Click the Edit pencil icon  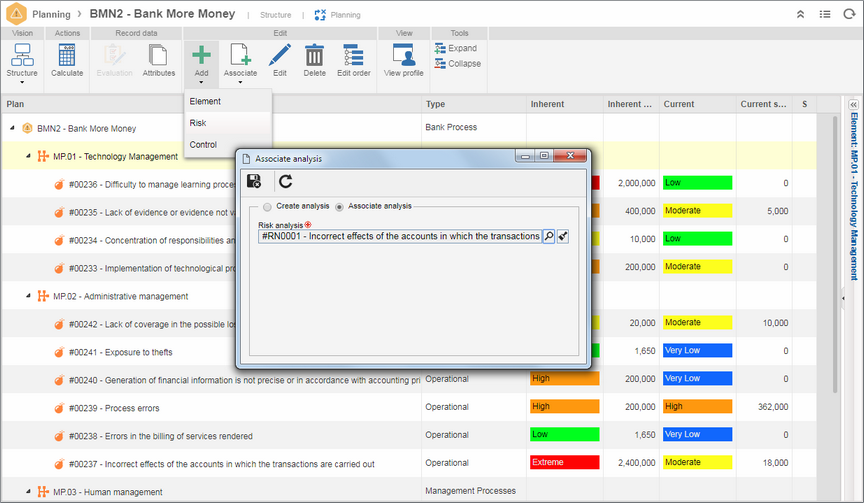pos(279,55)
